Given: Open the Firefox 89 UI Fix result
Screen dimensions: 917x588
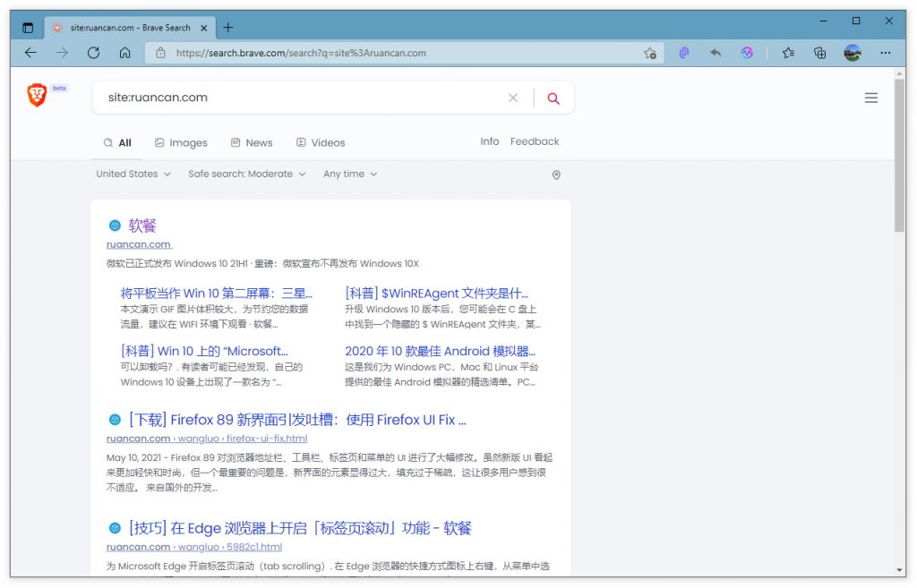Looking at the screenshot, I should [x=297, y=420].
